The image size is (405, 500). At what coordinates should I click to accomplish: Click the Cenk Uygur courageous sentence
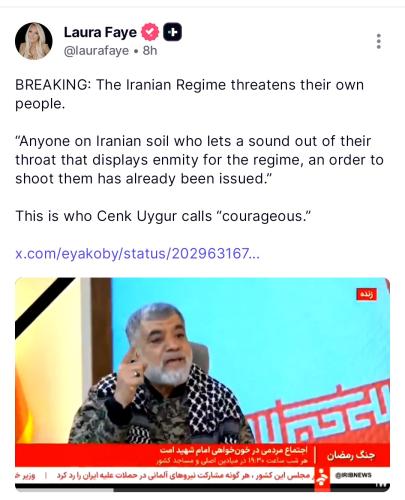163,216
